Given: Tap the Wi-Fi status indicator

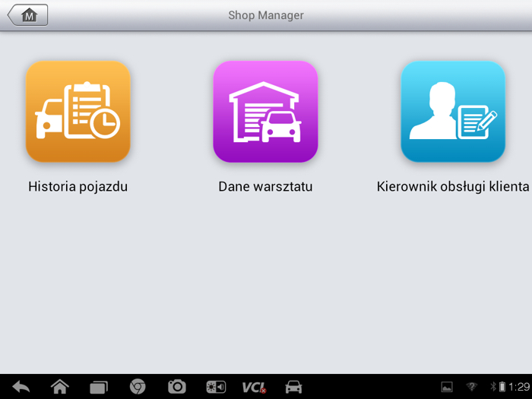Looking at the screenshot, I should [472, 386].
